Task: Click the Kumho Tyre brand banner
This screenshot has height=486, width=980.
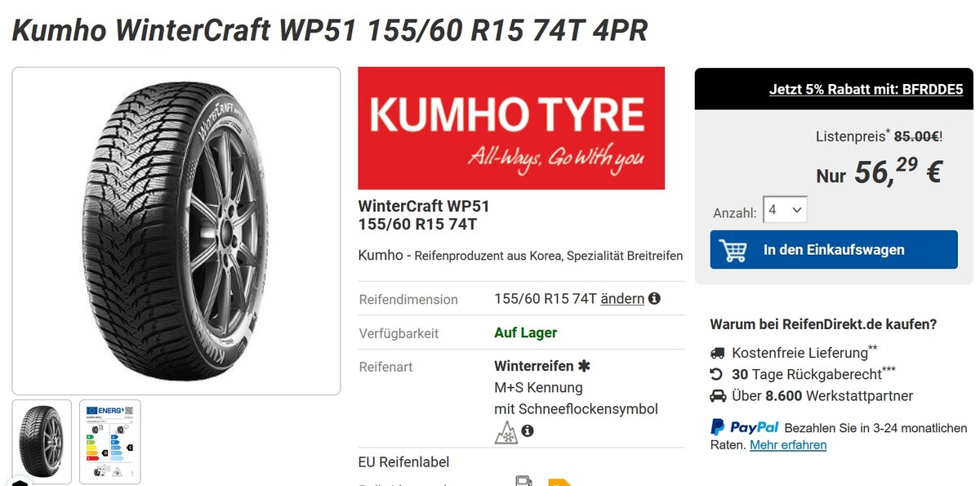Action: (x=511, y=128)
